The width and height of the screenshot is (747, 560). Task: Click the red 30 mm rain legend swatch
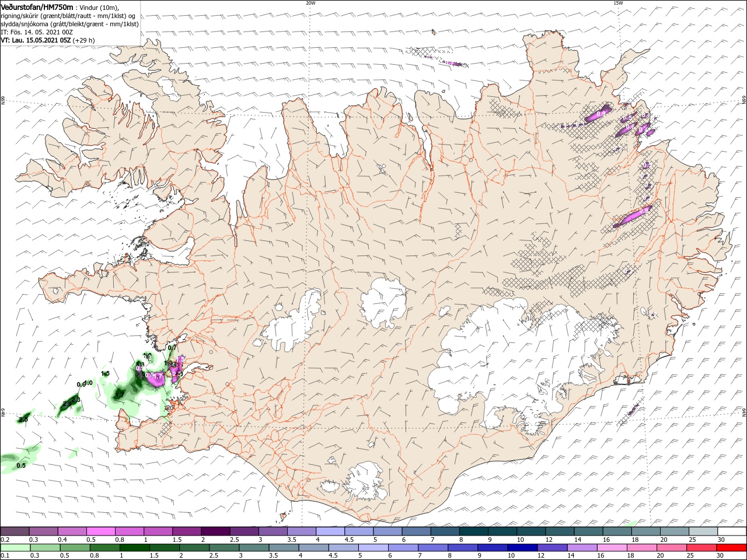pyautogui.click(x=732, y=548)
